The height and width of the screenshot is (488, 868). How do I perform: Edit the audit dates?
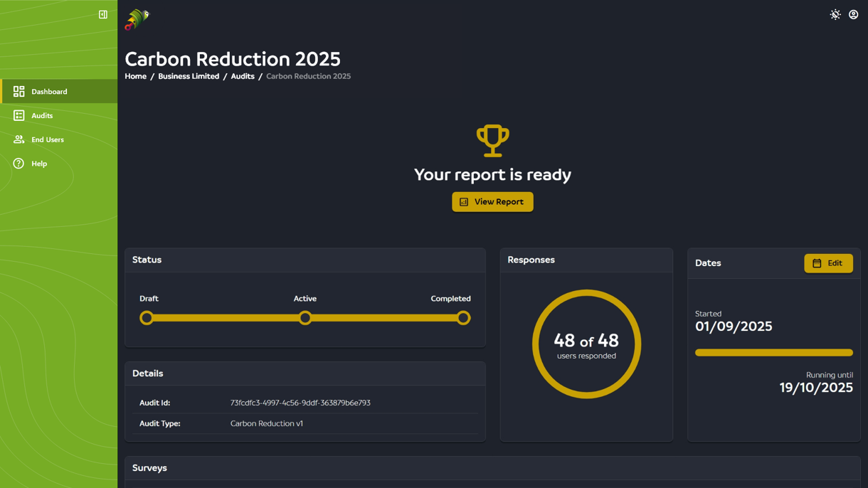coord(828,263)
